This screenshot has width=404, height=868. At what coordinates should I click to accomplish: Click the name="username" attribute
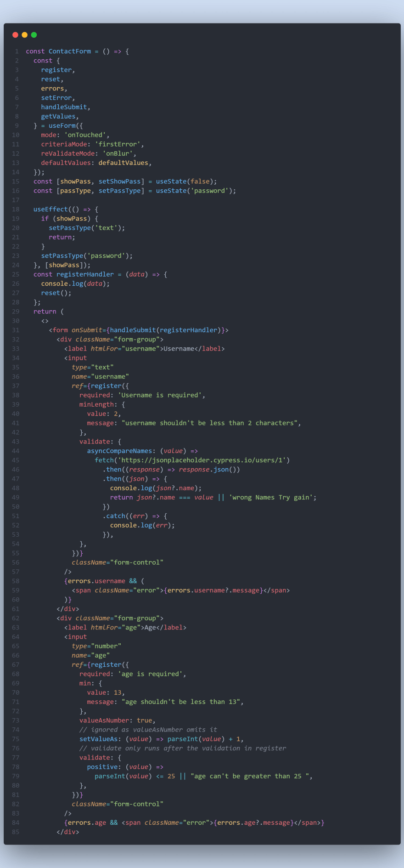tap(100, 377)
